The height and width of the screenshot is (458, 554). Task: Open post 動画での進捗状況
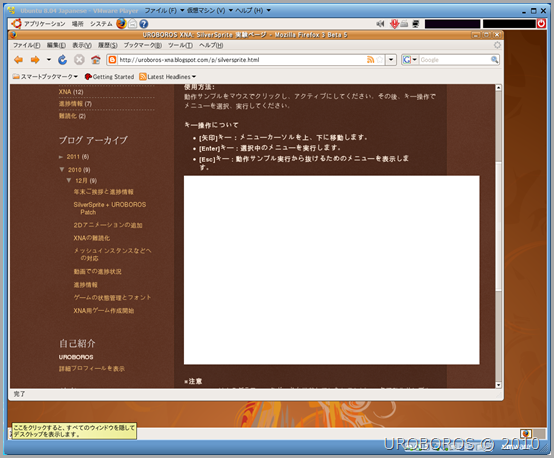tap(97, 271)
